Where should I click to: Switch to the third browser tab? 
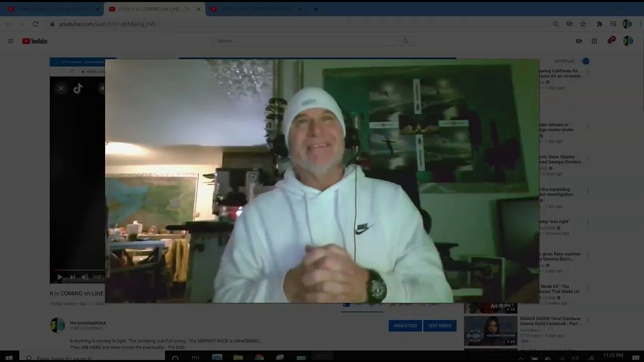point(257,9)
